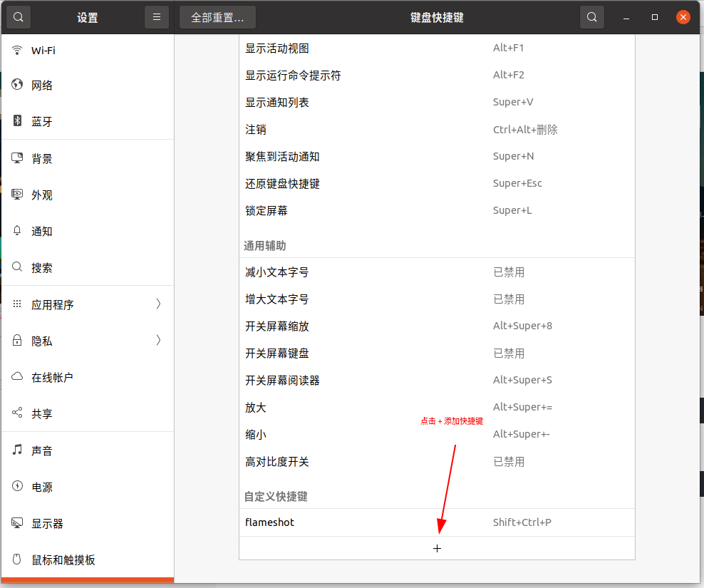This screenshot has height=588, width=704.
Task: Click the Bluetooth icon for 蓝牙
Action: point(17,120)
